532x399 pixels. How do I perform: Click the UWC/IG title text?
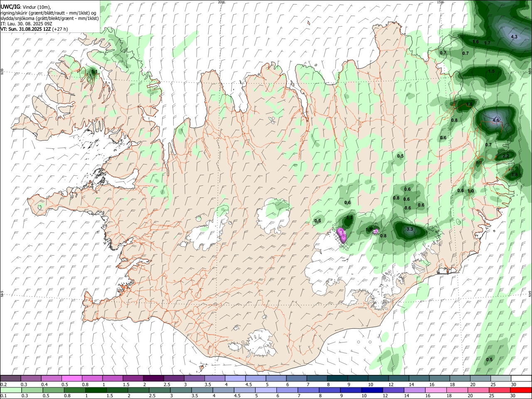click(10, 6)
